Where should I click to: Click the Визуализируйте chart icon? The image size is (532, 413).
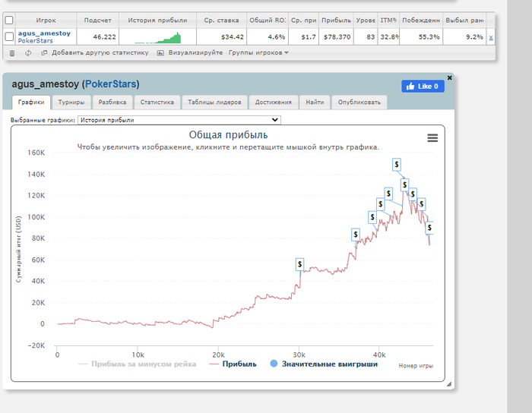[160, 53]
